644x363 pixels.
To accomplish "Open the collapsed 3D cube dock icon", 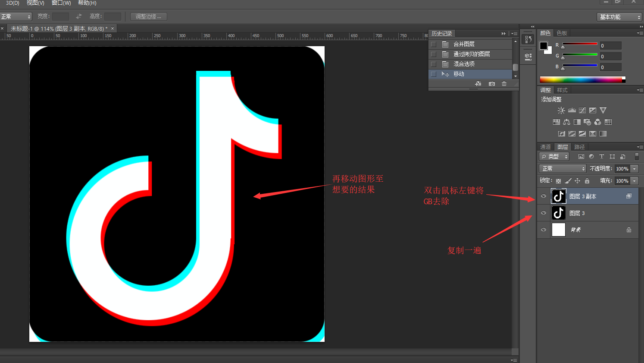I will pos(528,57).
